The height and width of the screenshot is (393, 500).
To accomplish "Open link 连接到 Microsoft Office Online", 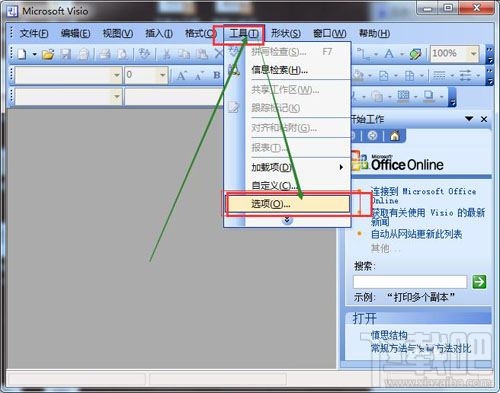I will (423, 196).
